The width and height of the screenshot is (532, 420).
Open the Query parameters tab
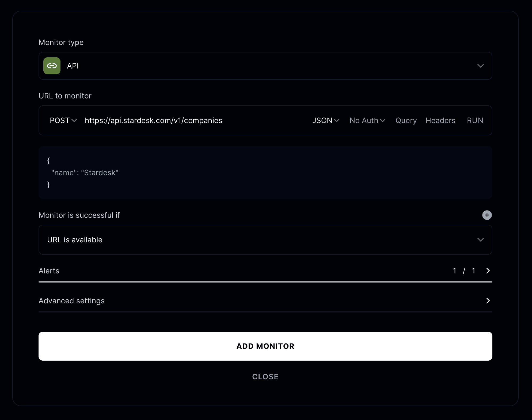tap(406, 120)
